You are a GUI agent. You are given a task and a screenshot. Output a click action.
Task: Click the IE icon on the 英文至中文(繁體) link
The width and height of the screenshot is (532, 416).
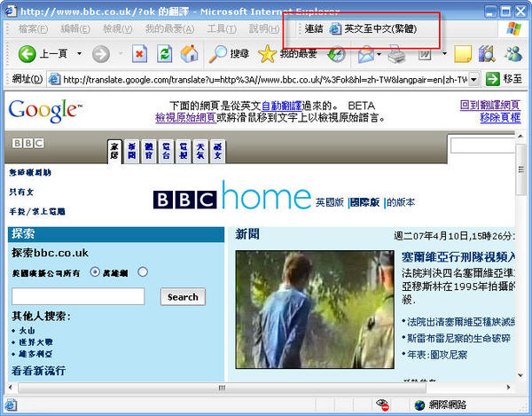click(x=335, y=29)
